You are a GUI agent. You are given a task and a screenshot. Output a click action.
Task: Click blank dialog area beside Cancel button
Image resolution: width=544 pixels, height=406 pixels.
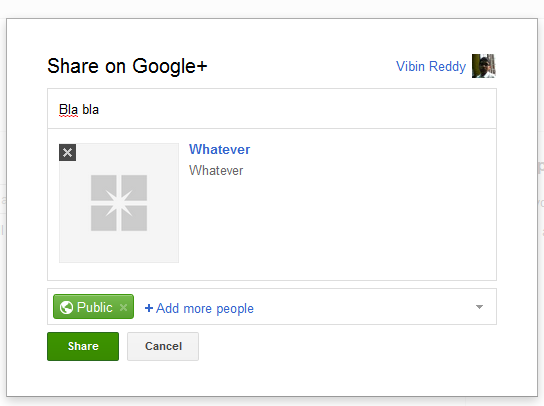[347, 346]
